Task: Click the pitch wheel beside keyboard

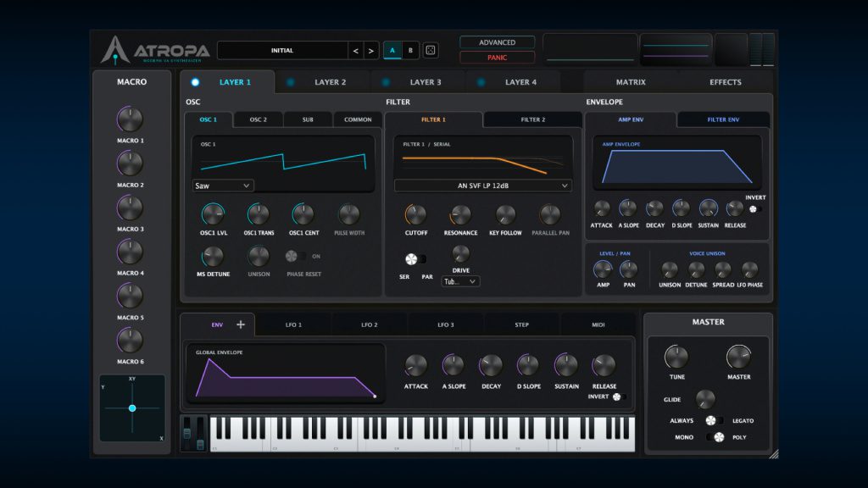Action: [x=187, y=433]
